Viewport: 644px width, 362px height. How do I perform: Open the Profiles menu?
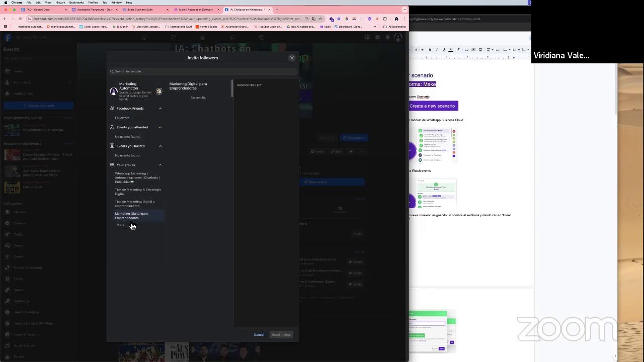[93, 3]
